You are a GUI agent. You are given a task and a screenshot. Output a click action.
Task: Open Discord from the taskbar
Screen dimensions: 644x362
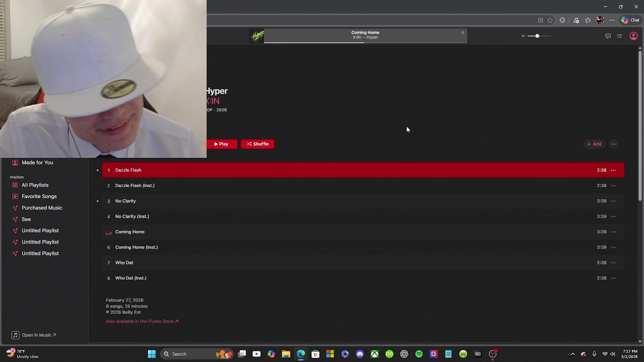360,354
